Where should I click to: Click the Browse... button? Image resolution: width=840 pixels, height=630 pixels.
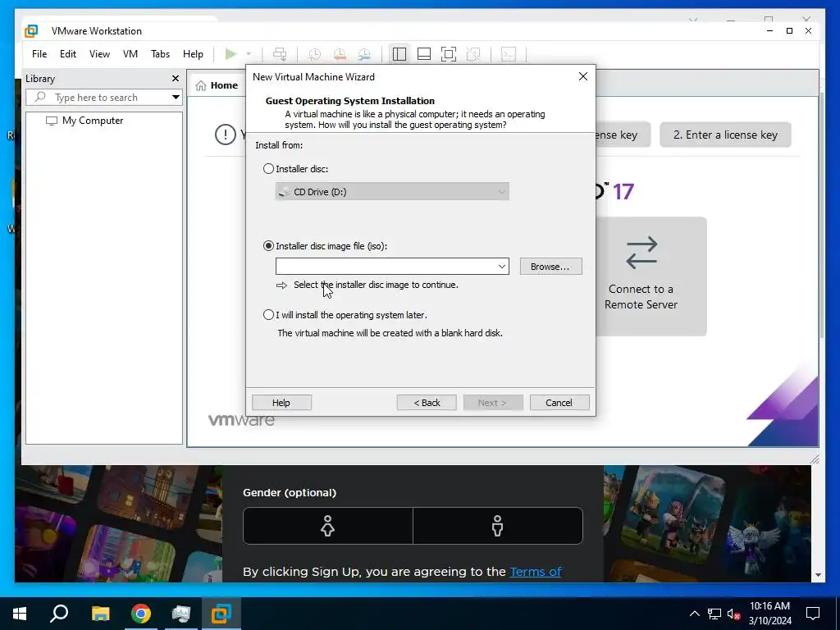[550, 267]
